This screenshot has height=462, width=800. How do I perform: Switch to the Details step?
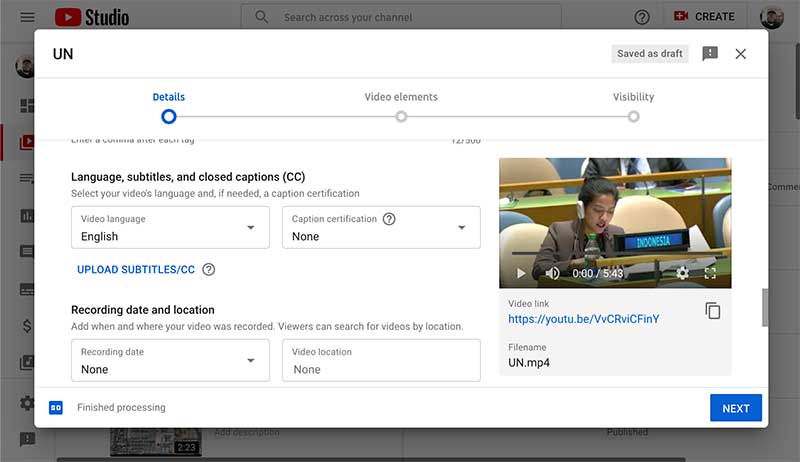169,97
